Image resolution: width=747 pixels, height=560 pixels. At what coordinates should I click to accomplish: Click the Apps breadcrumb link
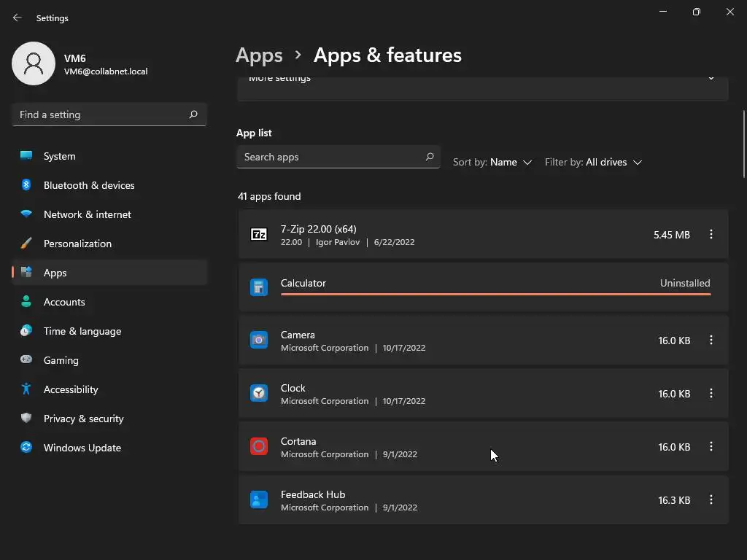pyautogui.click(x=259, y=55)
